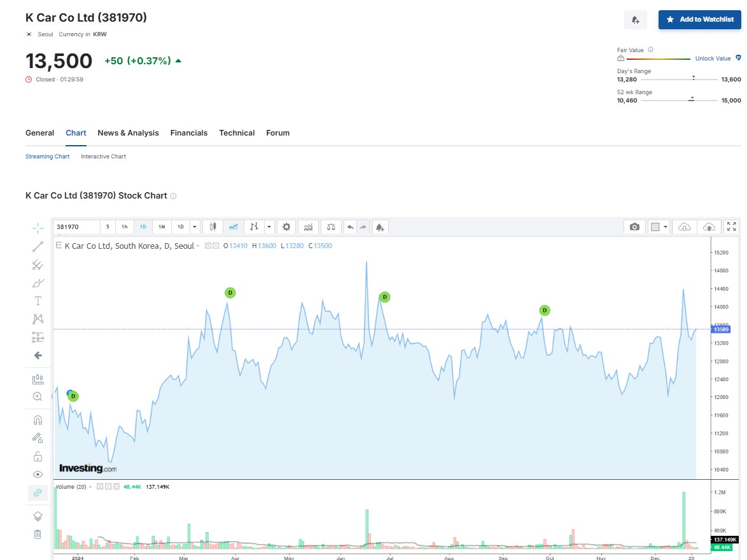Click the zoom in magnifier tool
The height and width of the screenshot is (560, 747).
pyautogui.click(x=38, y=396)
